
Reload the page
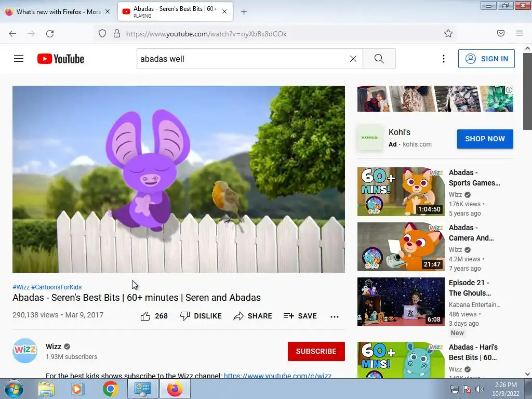point(50,34)
